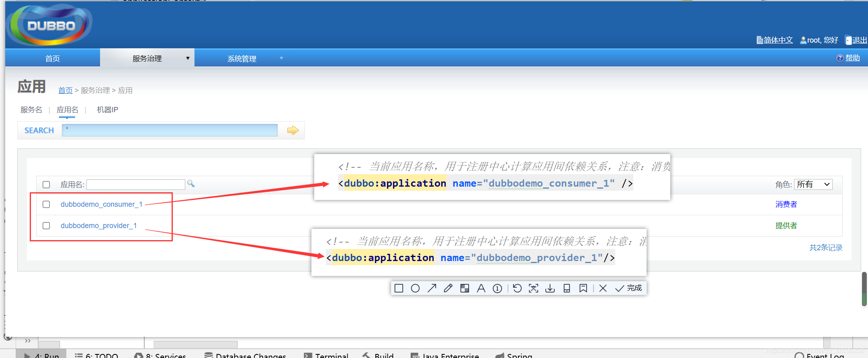Select the ellipse annotation tool
The height and width of the screenshot is (358, 868).
pos(415,288)
